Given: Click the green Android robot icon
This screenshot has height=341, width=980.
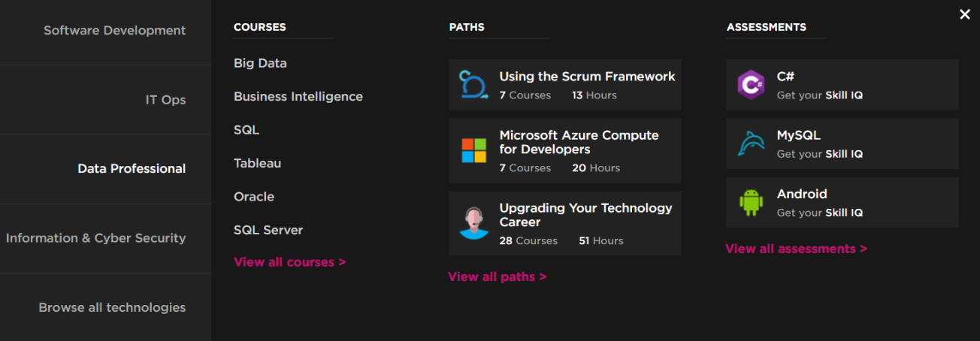Looking at the screenshot, I should (751, 202).
